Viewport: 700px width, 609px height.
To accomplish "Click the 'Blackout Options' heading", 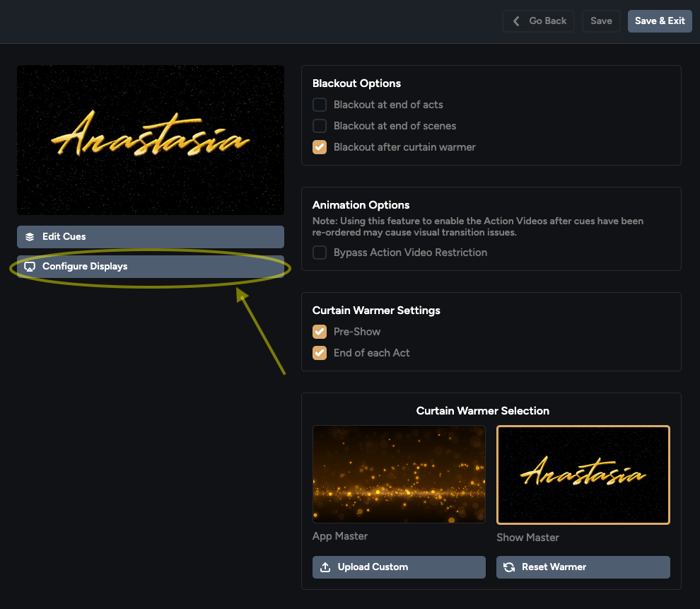I will pos(356,83).
